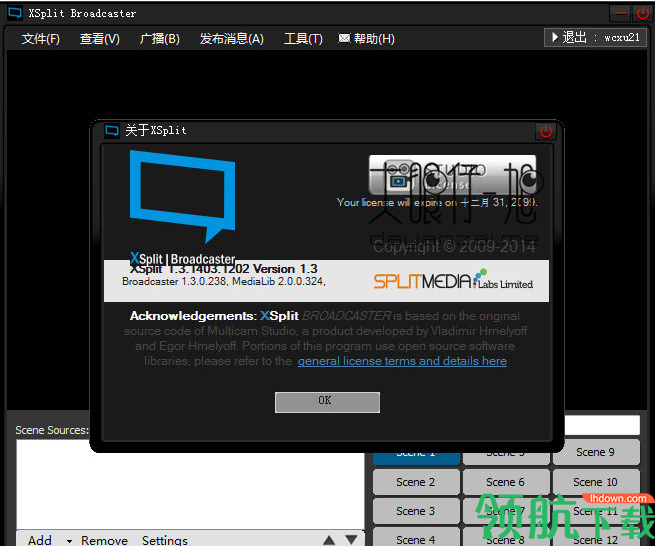
Task: Click the XSplit 1.3.1403.1202 Version 1.3 text
Action: click(x=223, y=269)
